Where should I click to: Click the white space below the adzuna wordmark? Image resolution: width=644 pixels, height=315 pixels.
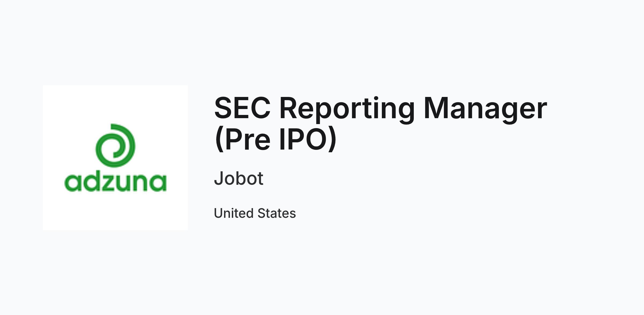pyautogui.click(x=115, y=211)
